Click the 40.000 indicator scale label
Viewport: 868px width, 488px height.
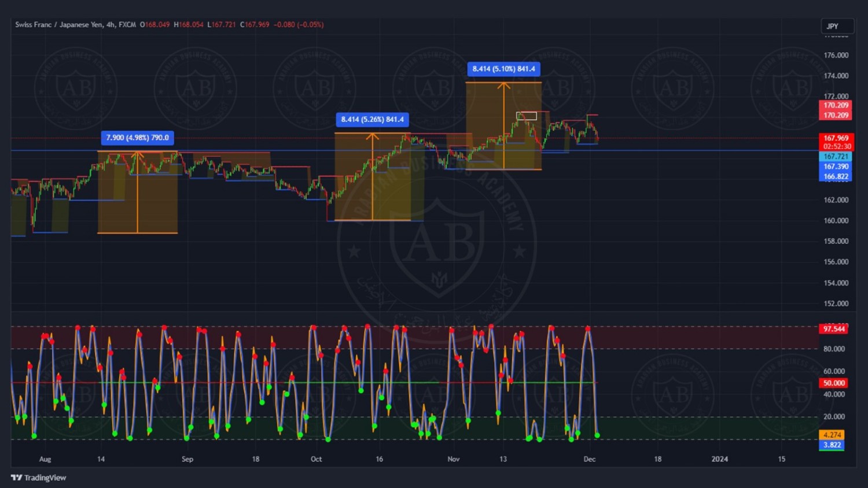coord(834,394)
